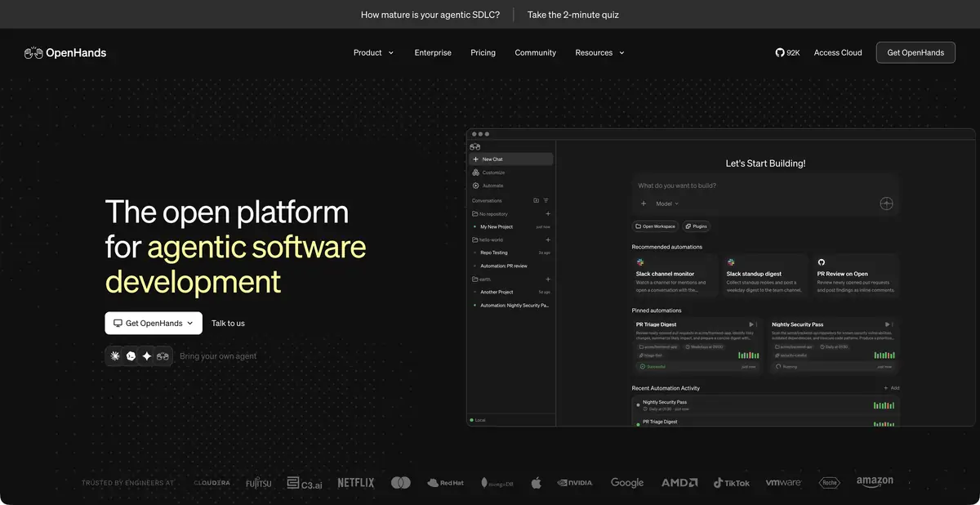Click the Apple logo
Viewport: 980px width, 505px height.
536,483
